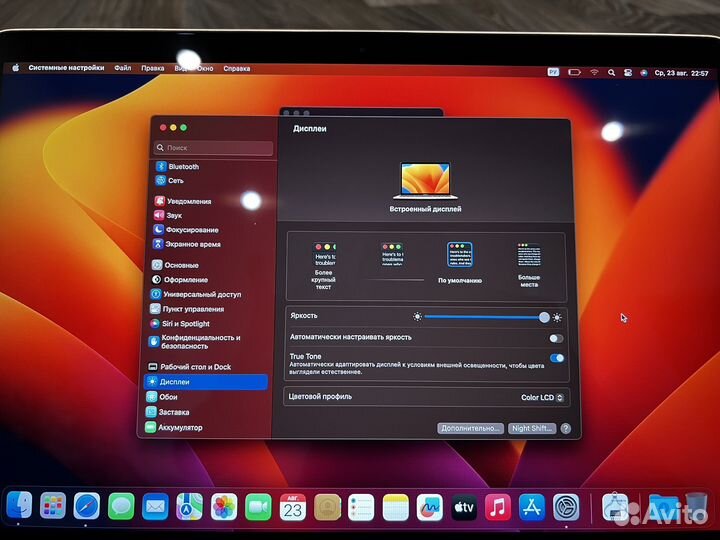
Task: Open the Окно menu
Action: 205,68
